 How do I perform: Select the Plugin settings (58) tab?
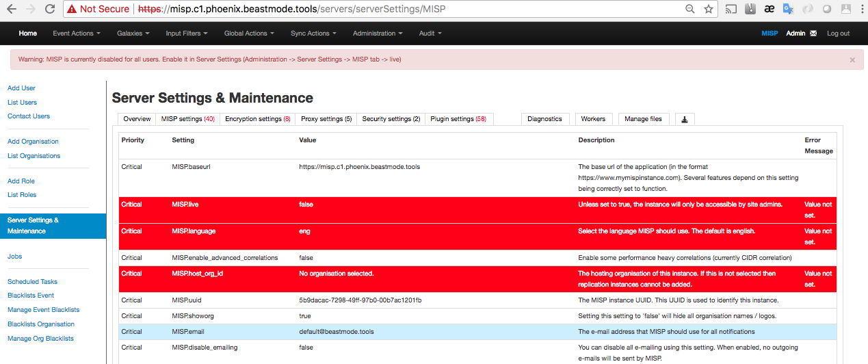pos(458,119)
